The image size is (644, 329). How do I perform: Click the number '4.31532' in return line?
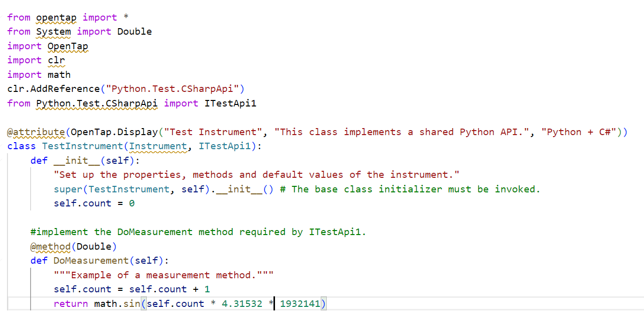[x=242, y=304]
